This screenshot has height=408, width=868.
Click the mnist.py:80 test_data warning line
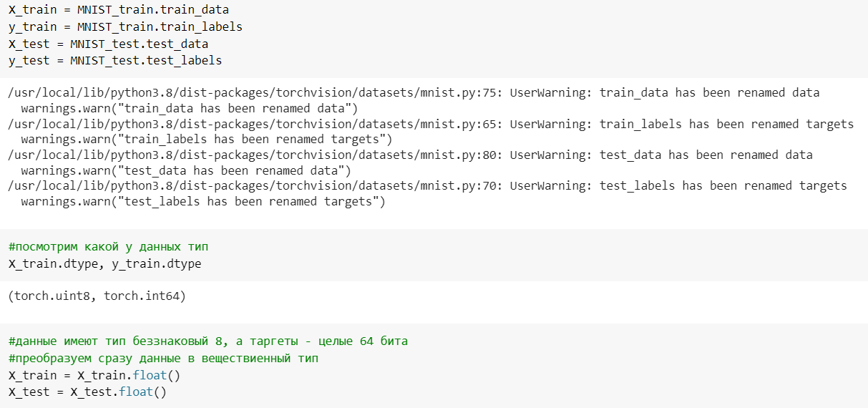click(x=410, y=155)
